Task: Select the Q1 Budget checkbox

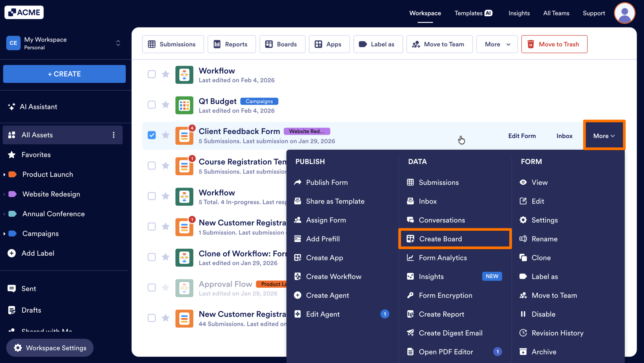Action: click(152, 105)
